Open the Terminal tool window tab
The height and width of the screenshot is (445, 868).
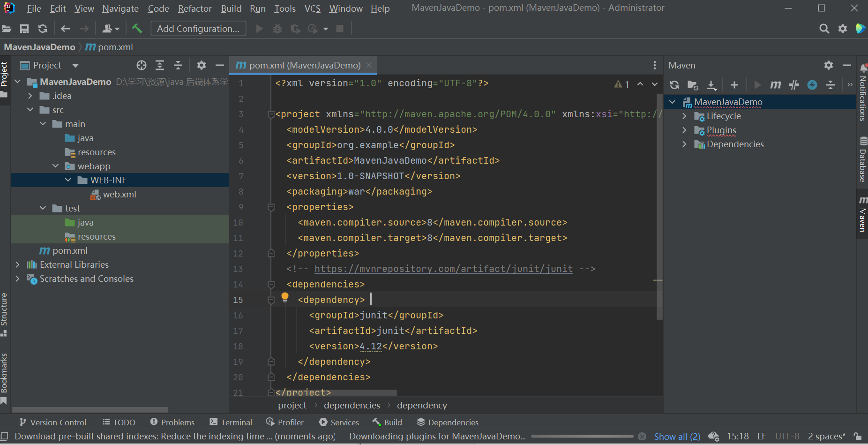tap(231, 422)
